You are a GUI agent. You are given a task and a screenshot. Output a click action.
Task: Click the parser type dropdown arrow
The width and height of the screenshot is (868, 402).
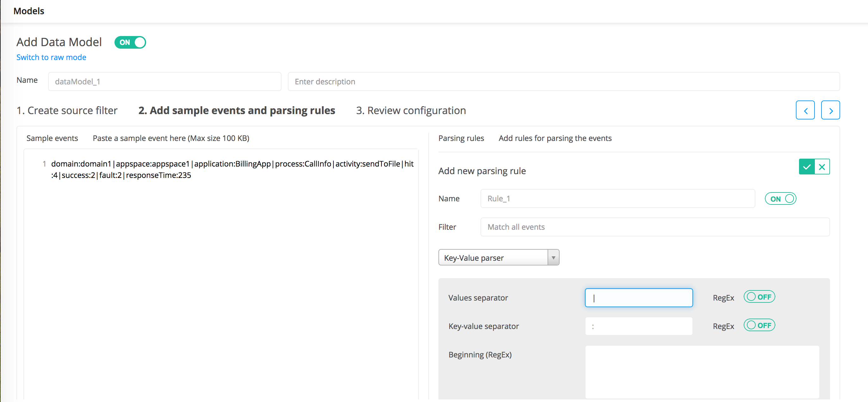click(x=553, y=258)
